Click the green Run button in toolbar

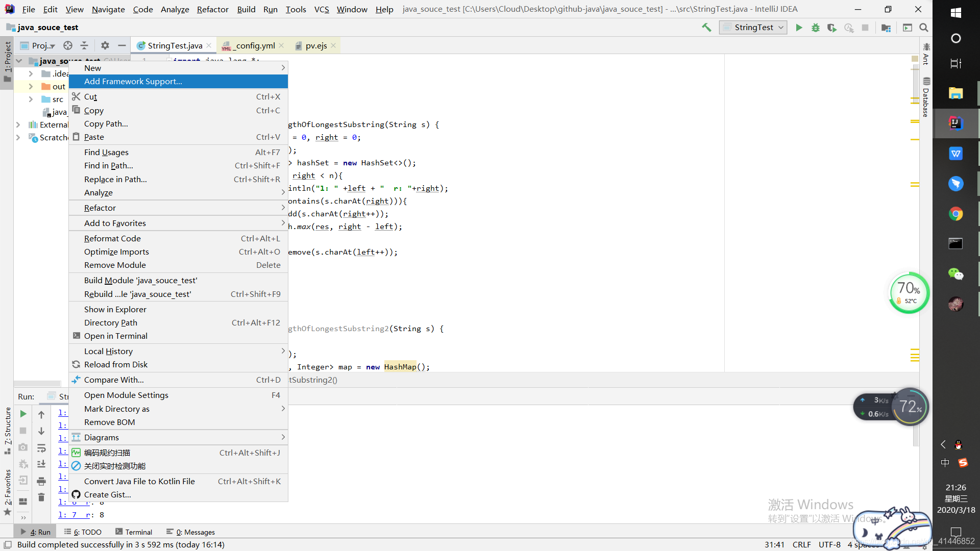pyautogui.click(x=799, y=28)
